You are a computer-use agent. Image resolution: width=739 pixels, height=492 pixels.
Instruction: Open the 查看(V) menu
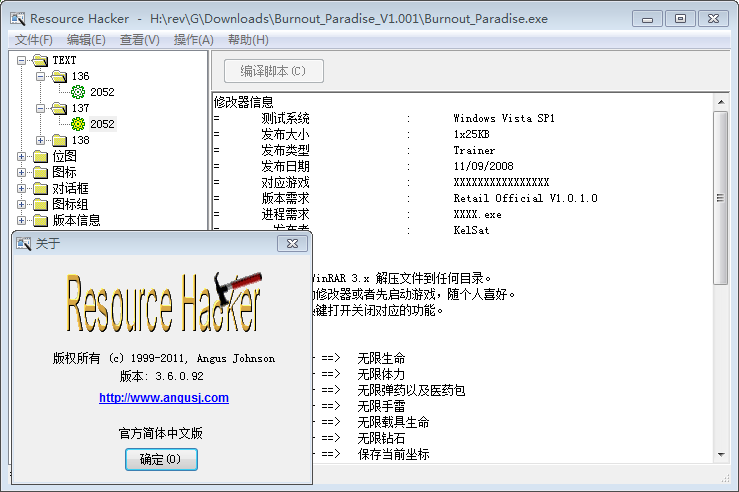coord(140,40)
